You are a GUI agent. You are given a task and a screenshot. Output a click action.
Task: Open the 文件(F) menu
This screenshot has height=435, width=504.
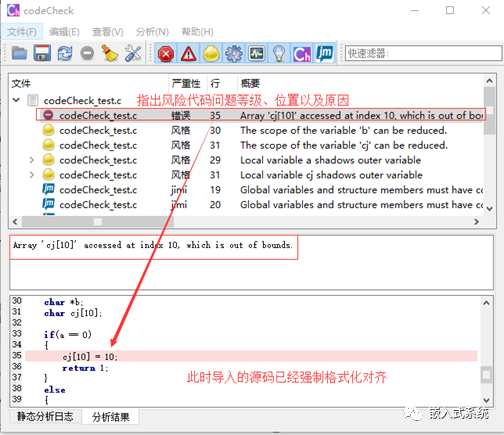pyautogui.click(x=22, y=32)
